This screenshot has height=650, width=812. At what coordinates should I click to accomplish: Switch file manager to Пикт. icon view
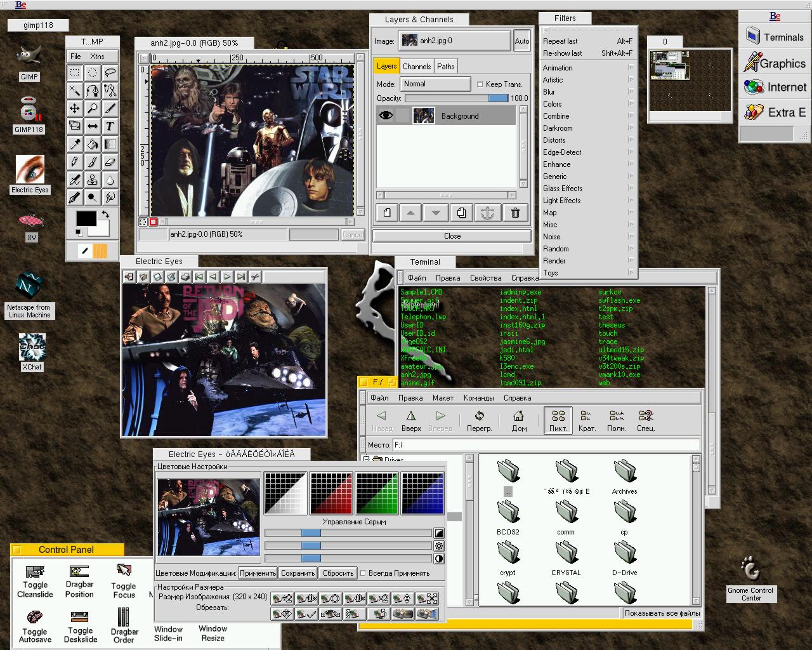[558, 421]
